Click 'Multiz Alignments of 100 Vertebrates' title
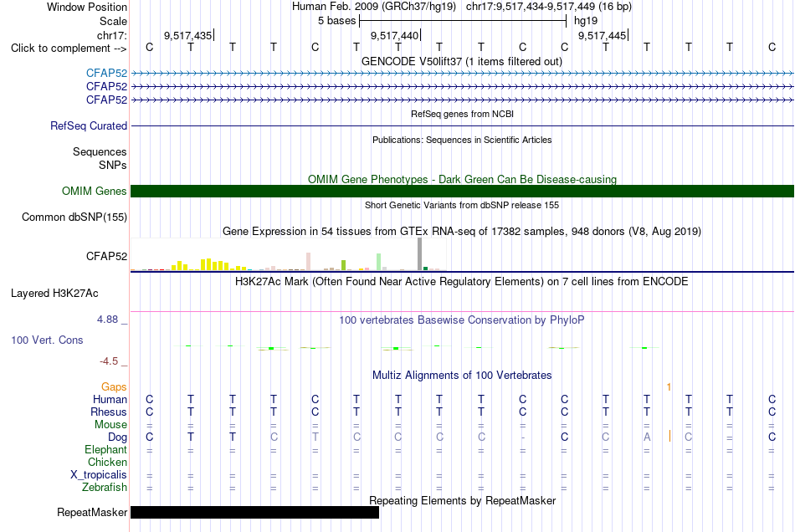This screenshot has width=795, height=532. (462, 375)
